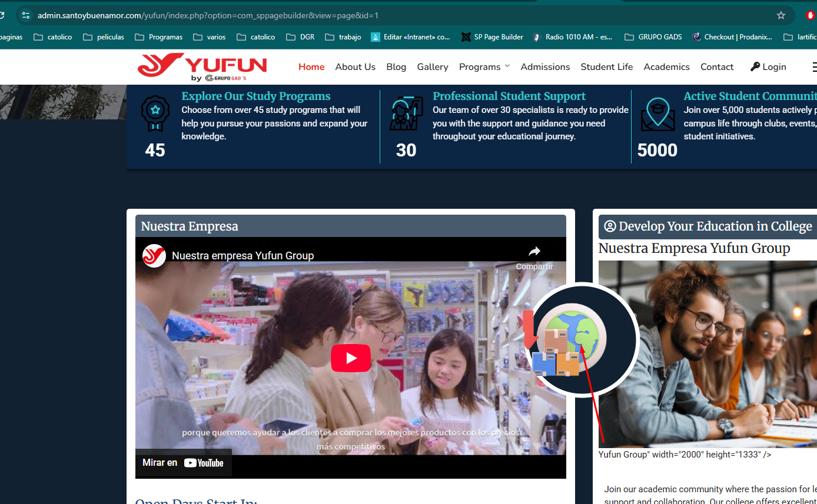Image resolution: width=817 pixels, height=504 pixels.
Task: Open the Contact page link
Action: click(x=717, y=67)
